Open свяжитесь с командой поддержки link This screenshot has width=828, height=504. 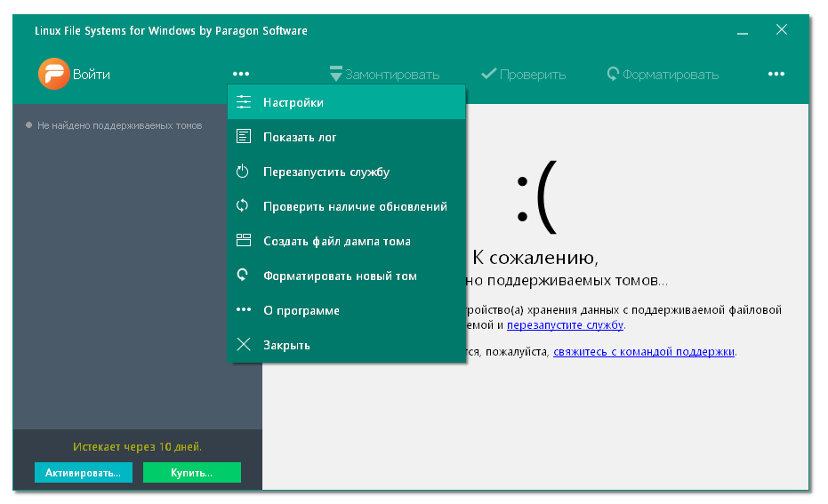[x=644, y=351]
